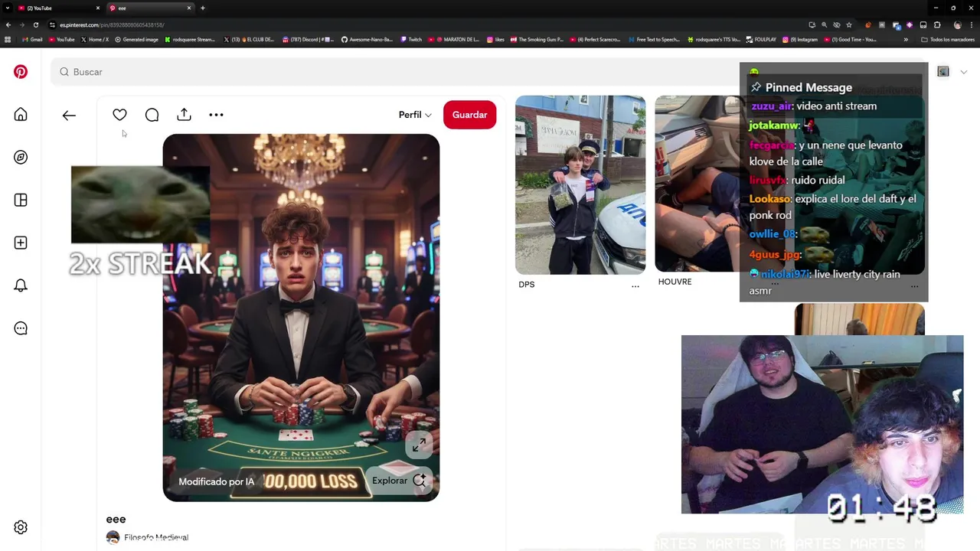This screenshot has height=551, width=980.
Task: Open the Instagram bookmark
Action: tap(800, 39)
